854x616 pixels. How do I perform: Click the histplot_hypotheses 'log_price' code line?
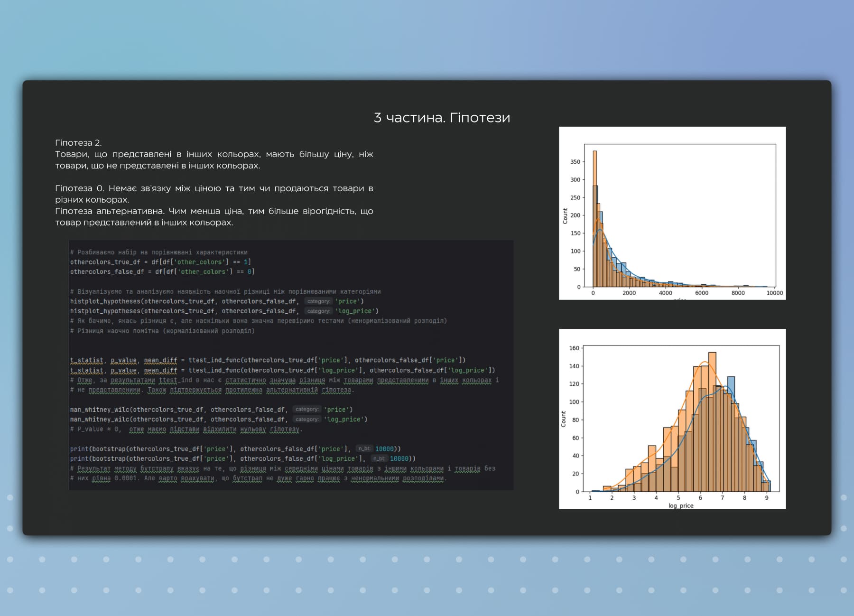(224, 311)
